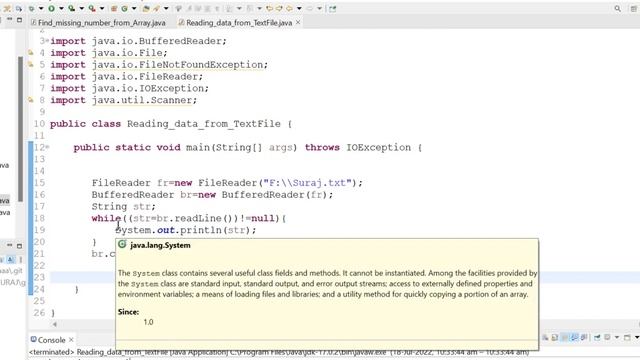Click External Tools run icon with red toolbox
Viewport: 640px width, 360px height.
pyautogui.click(x=92, y=8)
